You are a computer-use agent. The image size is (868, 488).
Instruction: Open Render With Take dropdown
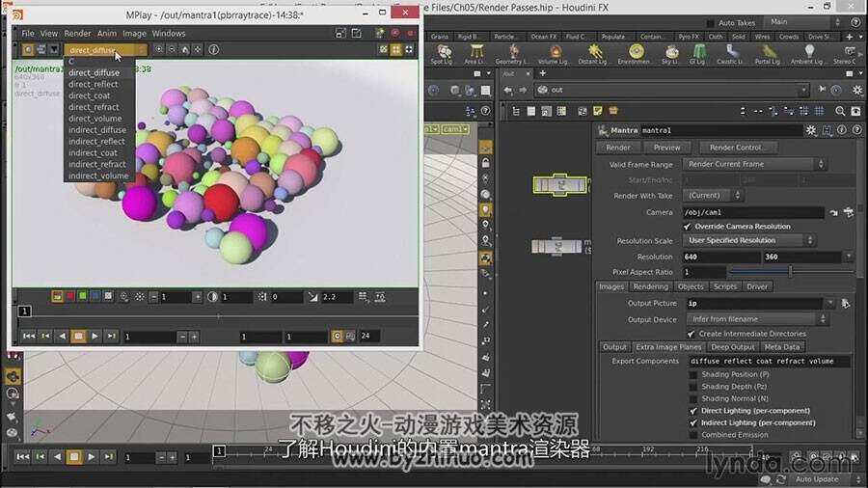(x=712, y=196)
